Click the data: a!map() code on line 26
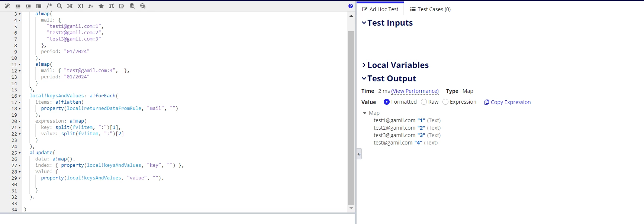This screenshot has width=644, height=224. point(55,159)
